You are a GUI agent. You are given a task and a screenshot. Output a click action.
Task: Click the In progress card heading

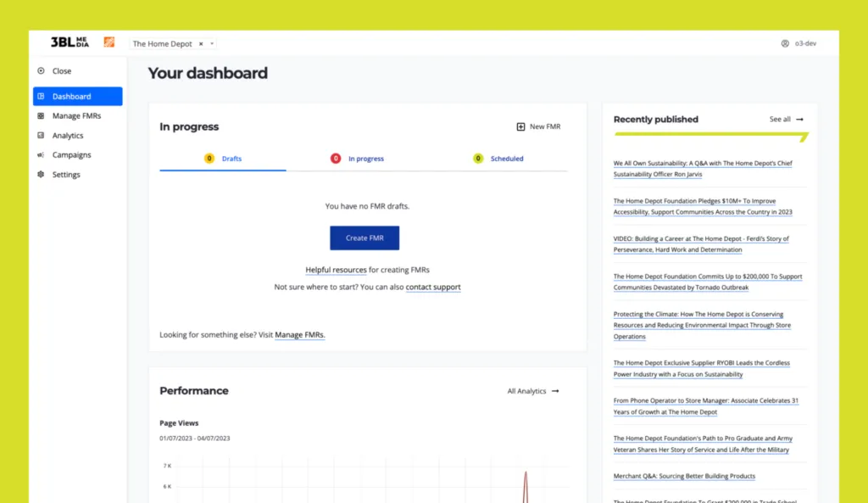[x=189, y=127]
